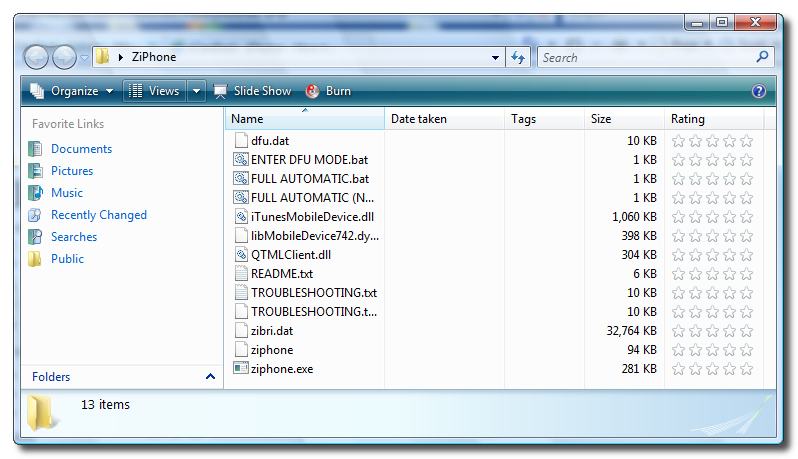The width and height of the screenshot is (798, 459).
Task: Open Public favorite link
Action: coord(68,259)
